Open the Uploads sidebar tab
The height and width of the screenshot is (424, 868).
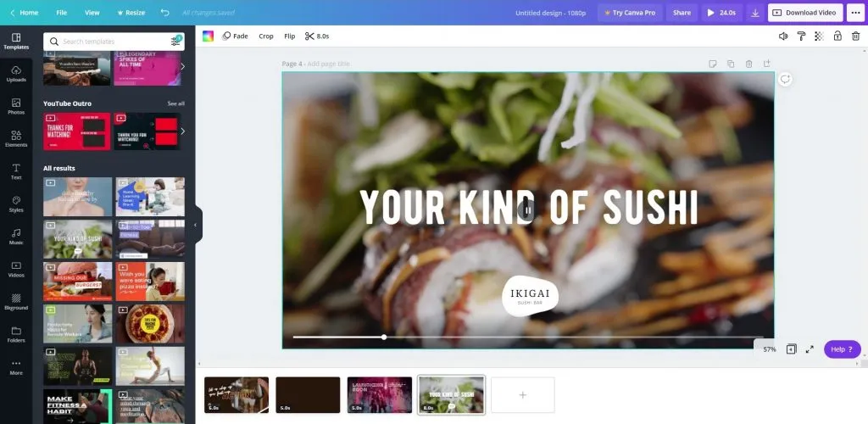(x=16, y=74)
